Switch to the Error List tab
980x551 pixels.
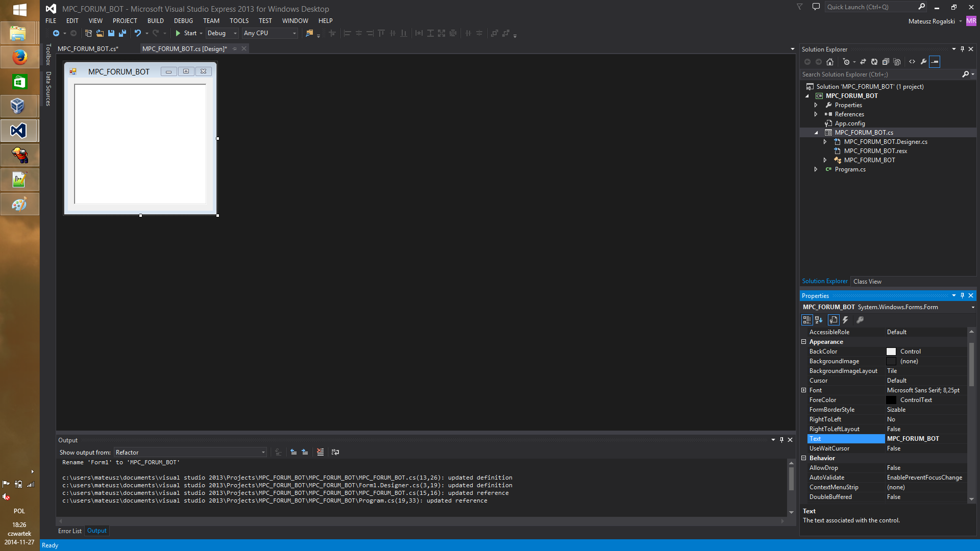(x=70, y=531)
